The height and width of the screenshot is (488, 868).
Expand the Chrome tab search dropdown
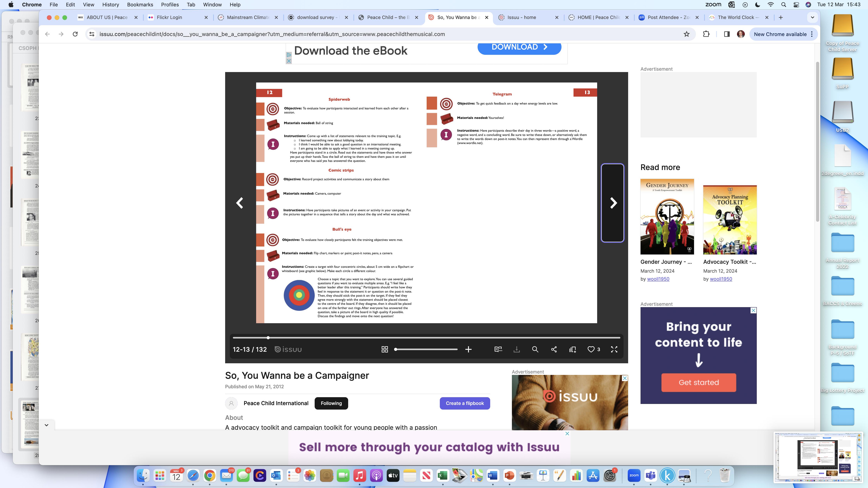812,17
